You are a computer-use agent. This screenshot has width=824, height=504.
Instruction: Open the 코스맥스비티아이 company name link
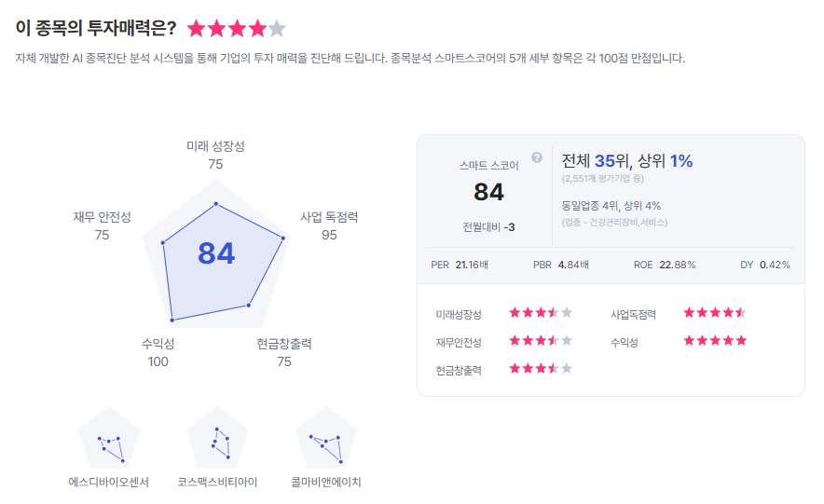tap(217, 483)
